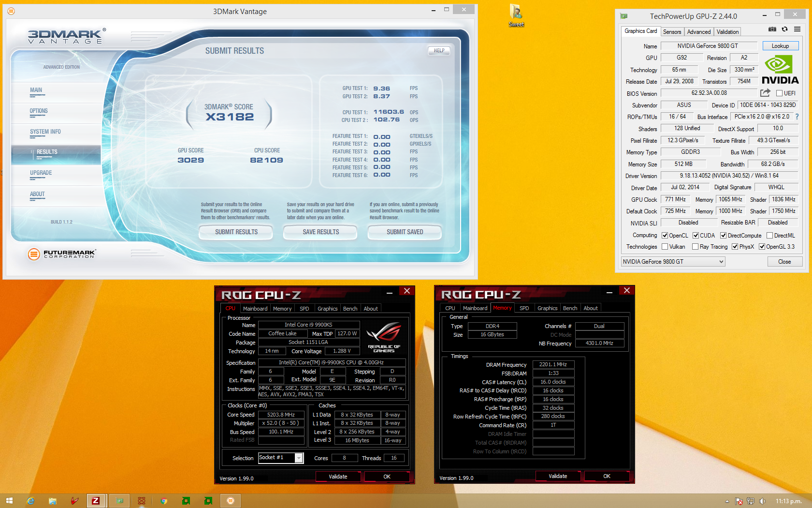Screen dimensions: 812x508
Task: Toggle the OpenGL 3.3 checkbox
Action: click(x=762, y=247)
